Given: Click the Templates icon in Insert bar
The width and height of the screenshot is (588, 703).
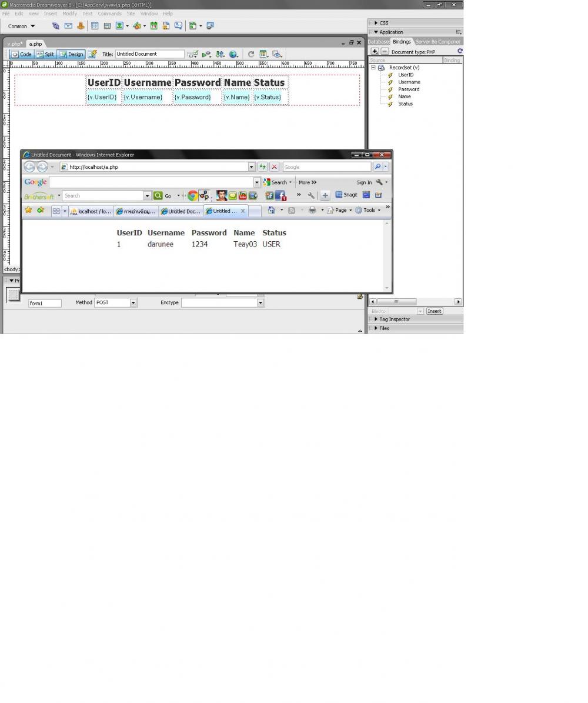Looking at the screenshot, I should 193,26.
